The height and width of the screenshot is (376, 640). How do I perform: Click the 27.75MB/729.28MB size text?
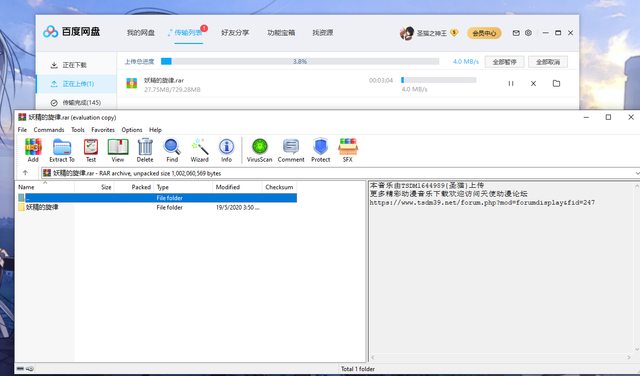pyautogui.click(x=172, y=89)
